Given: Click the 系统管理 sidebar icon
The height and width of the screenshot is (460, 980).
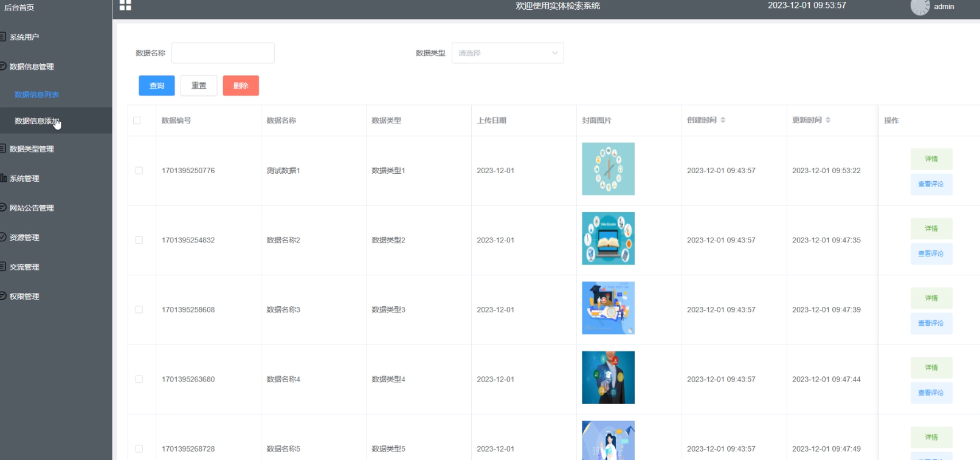Looking at the screenshot, I should click(x=3, y=178).
